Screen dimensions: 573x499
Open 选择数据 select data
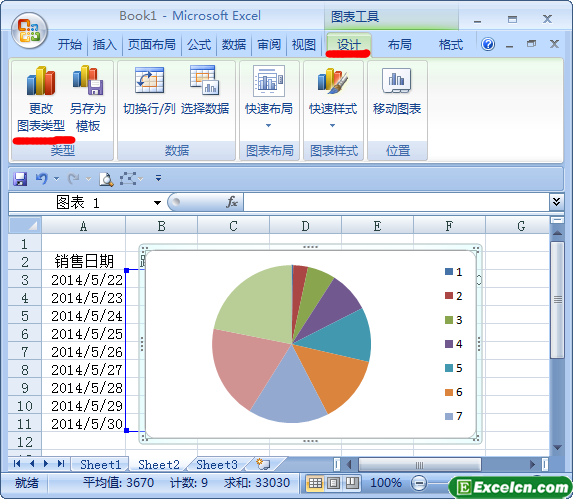point(205,91)
